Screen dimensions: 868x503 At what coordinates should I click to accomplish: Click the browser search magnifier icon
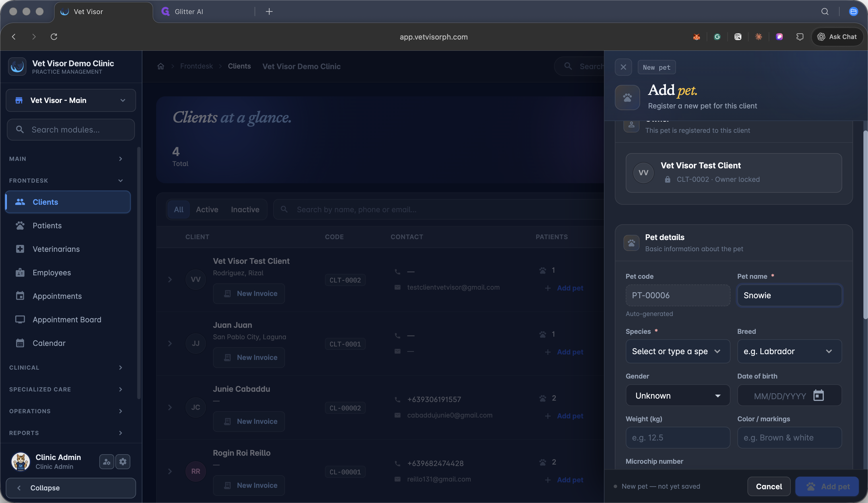(x=825, y=12)
